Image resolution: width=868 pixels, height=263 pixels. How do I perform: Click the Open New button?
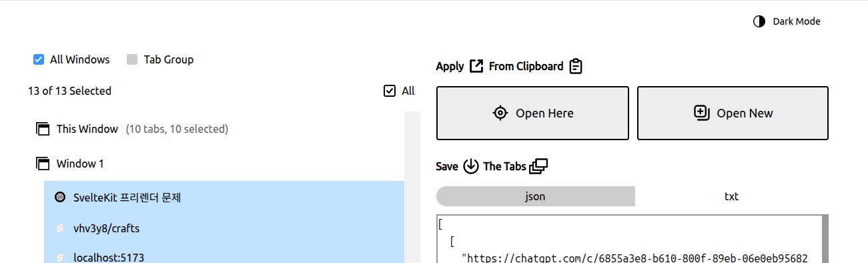[x=733, y=113]
